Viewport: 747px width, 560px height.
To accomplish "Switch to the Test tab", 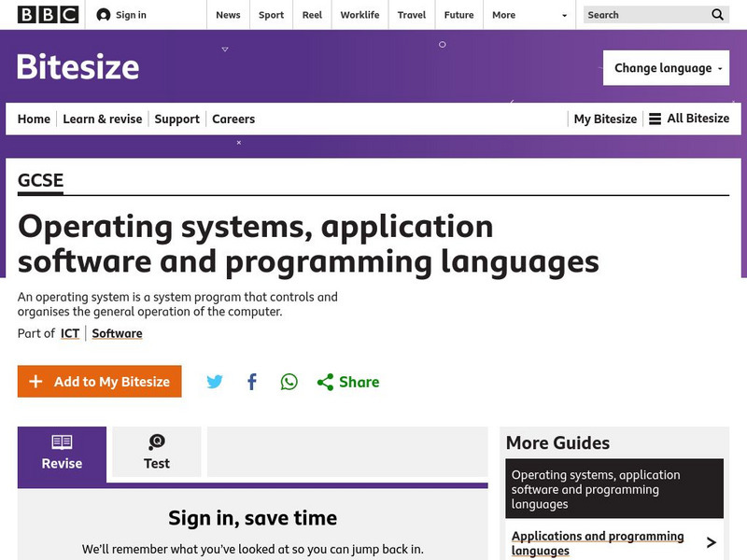I will click(157, 453).
